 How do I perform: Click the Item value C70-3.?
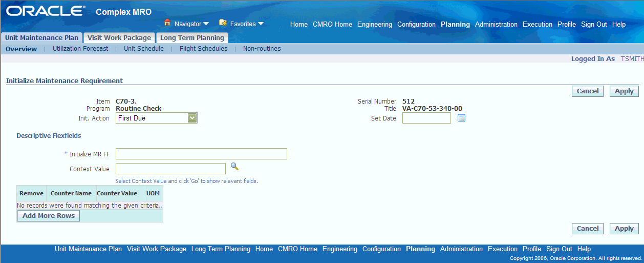(x=126, y=102)
